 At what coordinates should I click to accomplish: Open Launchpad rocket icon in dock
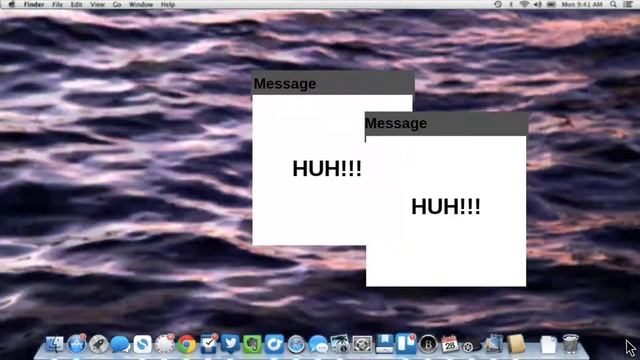click(98, 344)
